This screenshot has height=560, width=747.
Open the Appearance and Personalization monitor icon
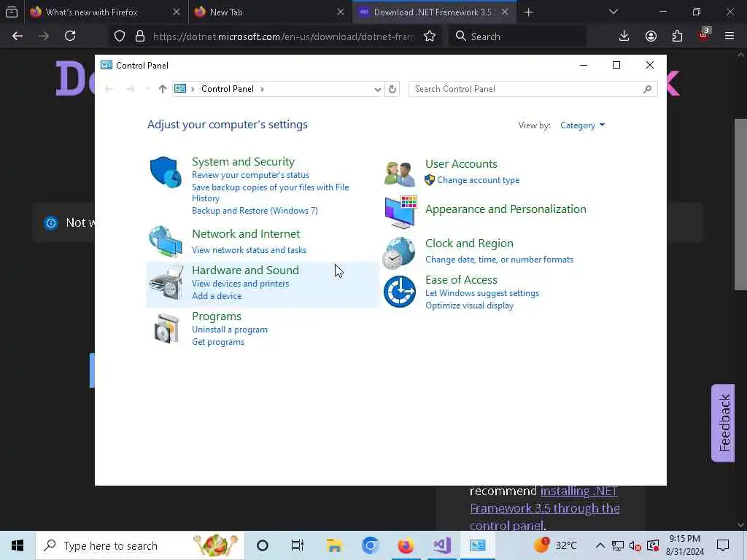point(400,212)
